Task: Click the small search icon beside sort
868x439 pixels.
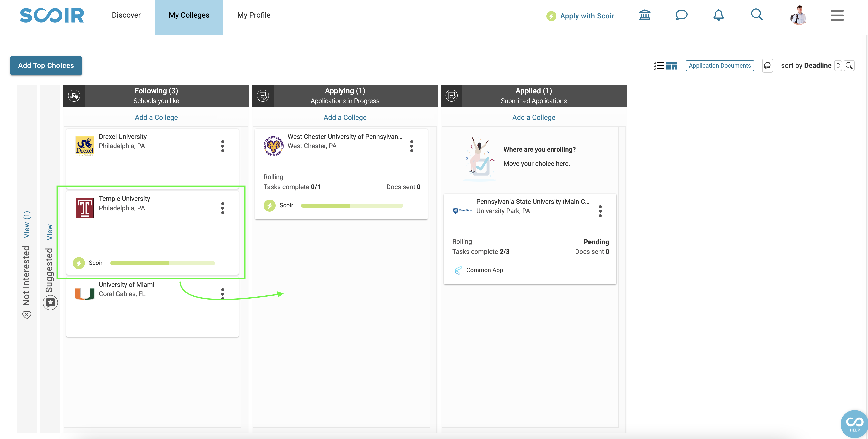Action: [849, 66]
